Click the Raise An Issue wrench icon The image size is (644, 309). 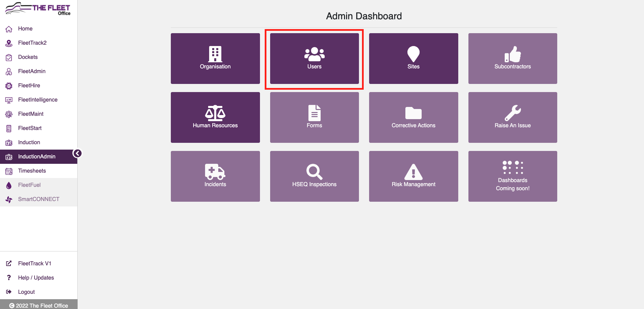click(513, 113)
